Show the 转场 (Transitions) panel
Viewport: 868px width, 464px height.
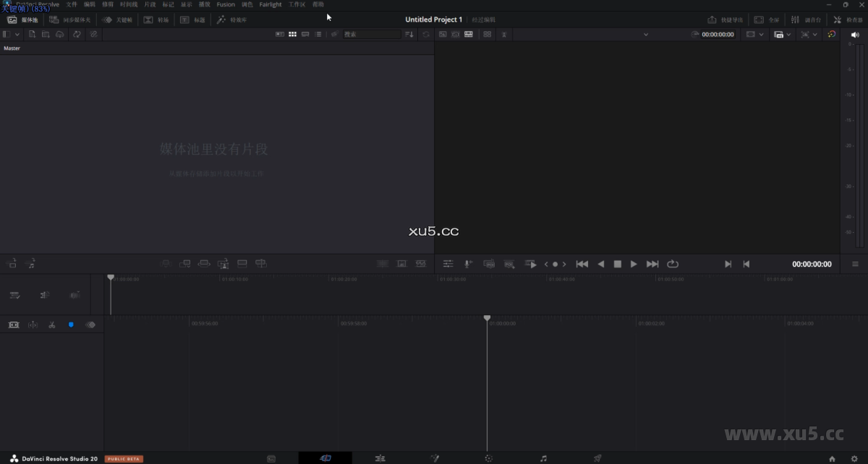156,20
